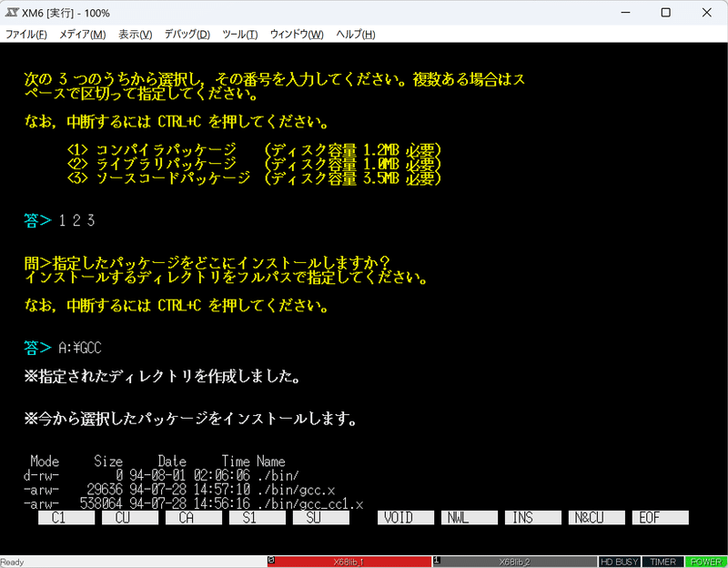The image size is (728, 568).
Task: Open the ファイル(F) menu
Action: [26, 35]
